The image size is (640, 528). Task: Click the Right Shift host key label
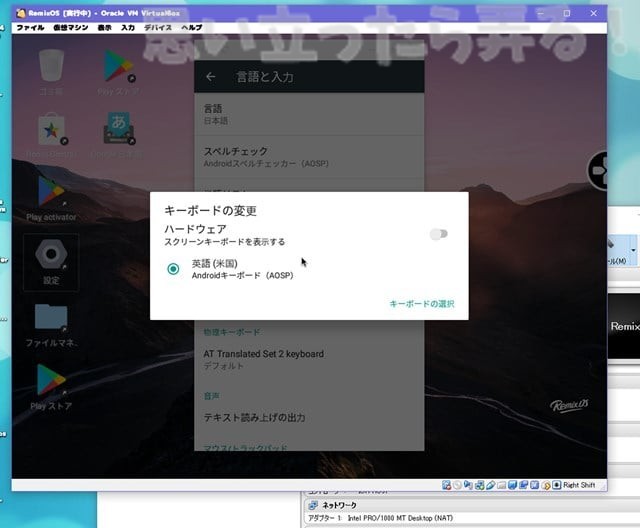pos(579,485)
